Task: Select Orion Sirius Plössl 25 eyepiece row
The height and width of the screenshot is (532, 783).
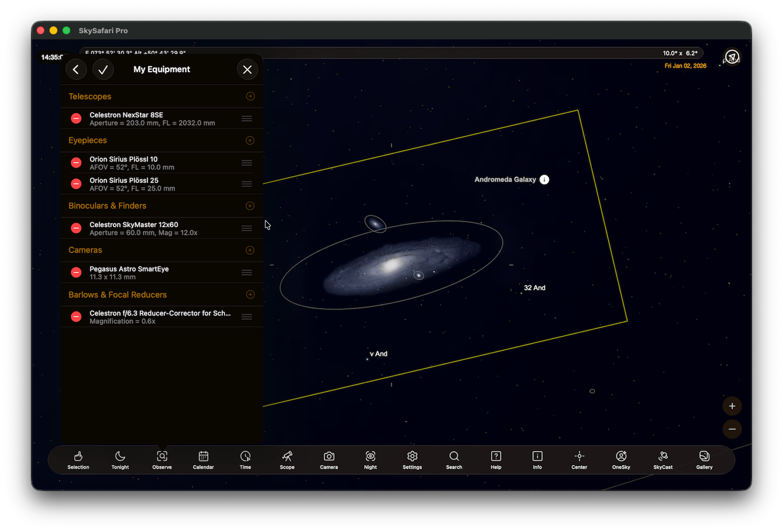Action: pos(162,184)
